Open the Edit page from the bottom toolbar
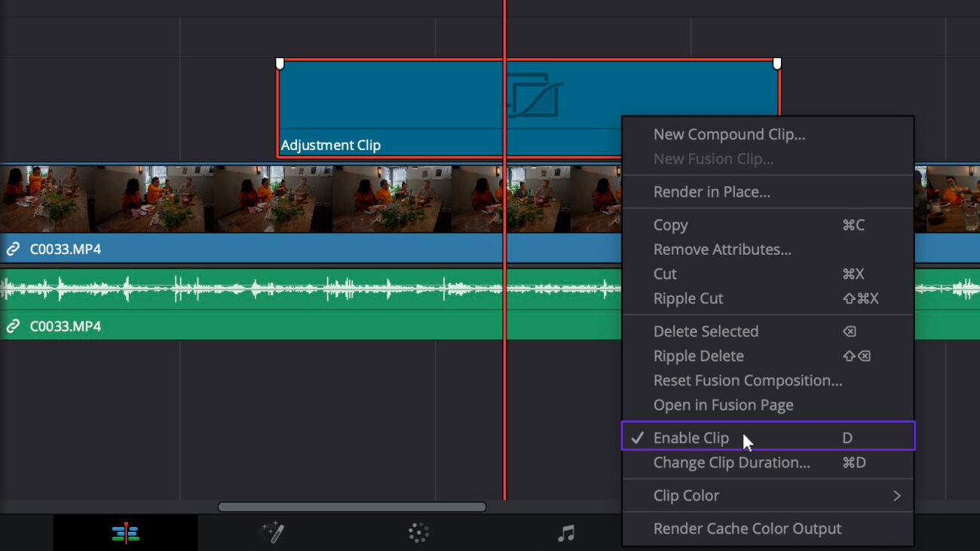The width and height of the screenshot is (980, 551). 125,531
